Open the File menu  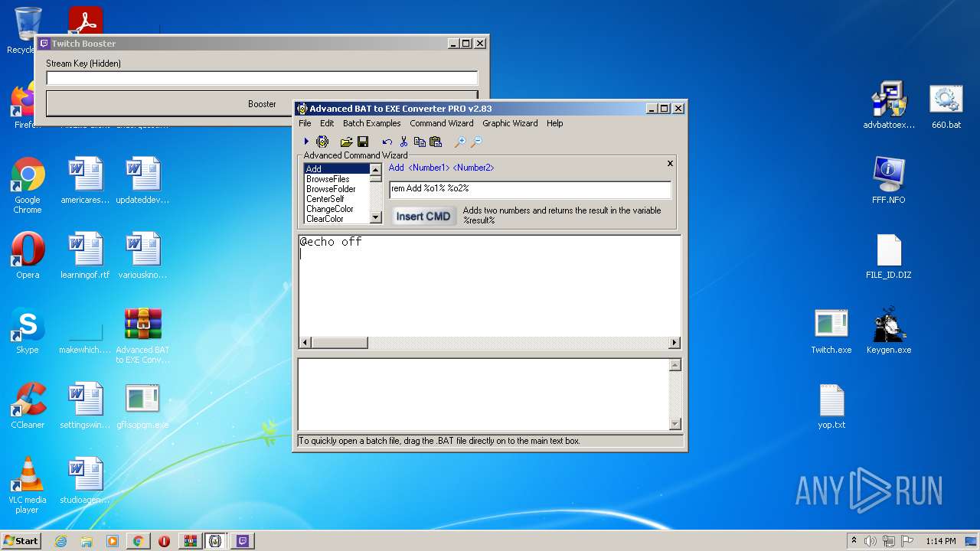coord(305,123)
